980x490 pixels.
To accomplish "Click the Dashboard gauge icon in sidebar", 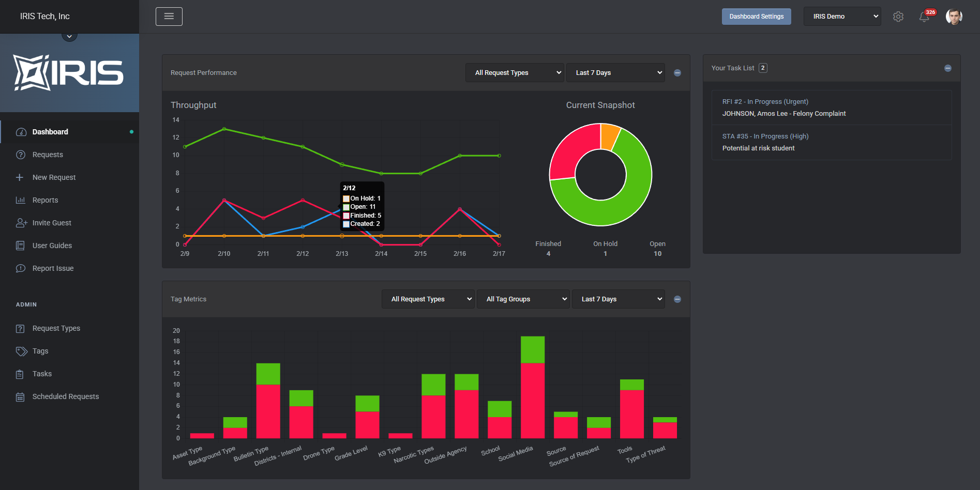I will pyautogui.click(x=21, y=132).
